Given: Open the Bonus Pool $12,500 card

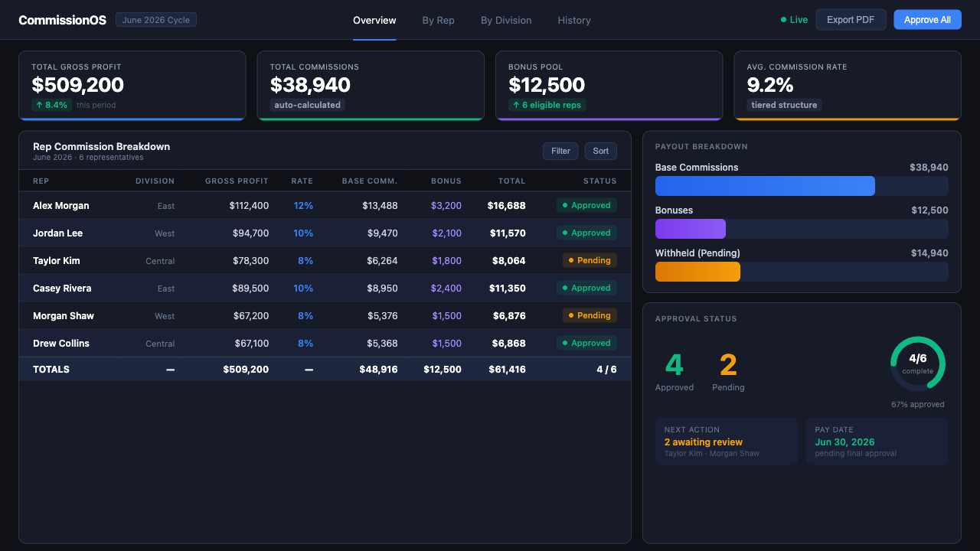Looking at the screenshot, I should (x=609, y=86).
